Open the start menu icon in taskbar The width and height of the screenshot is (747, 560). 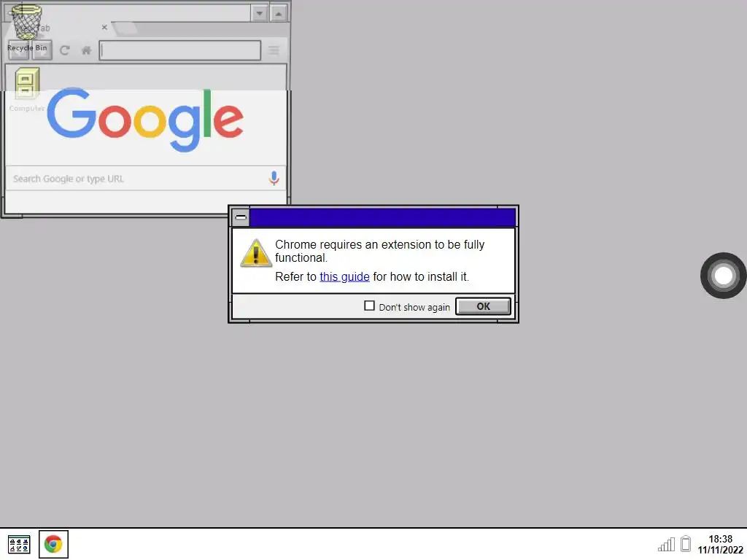point(19,544)
